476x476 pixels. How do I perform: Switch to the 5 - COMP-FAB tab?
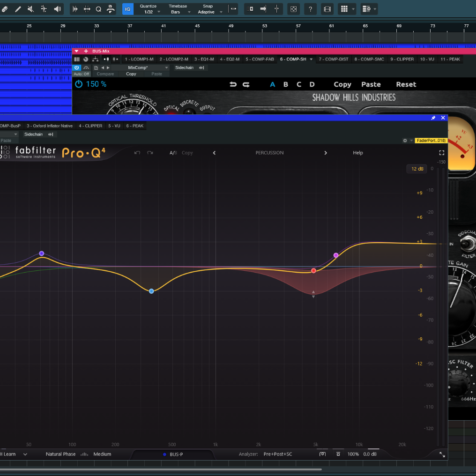(x=260, y=59)
